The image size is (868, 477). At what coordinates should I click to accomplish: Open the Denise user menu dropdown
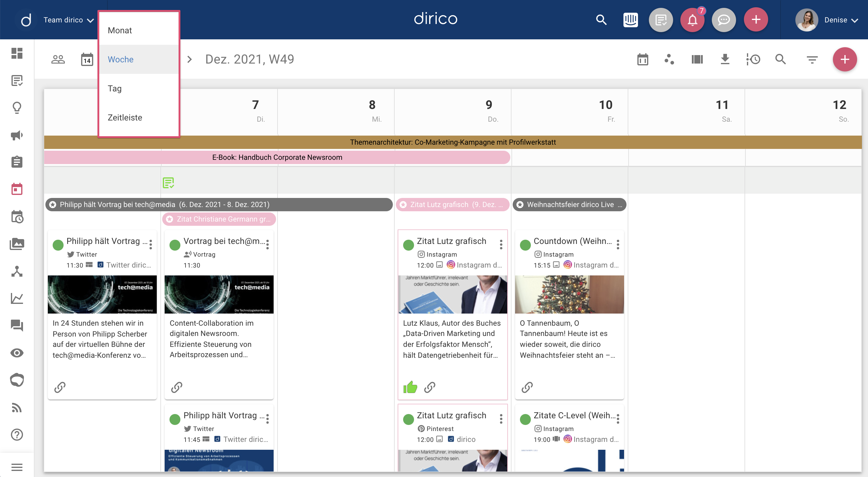[x=841, y=20]
